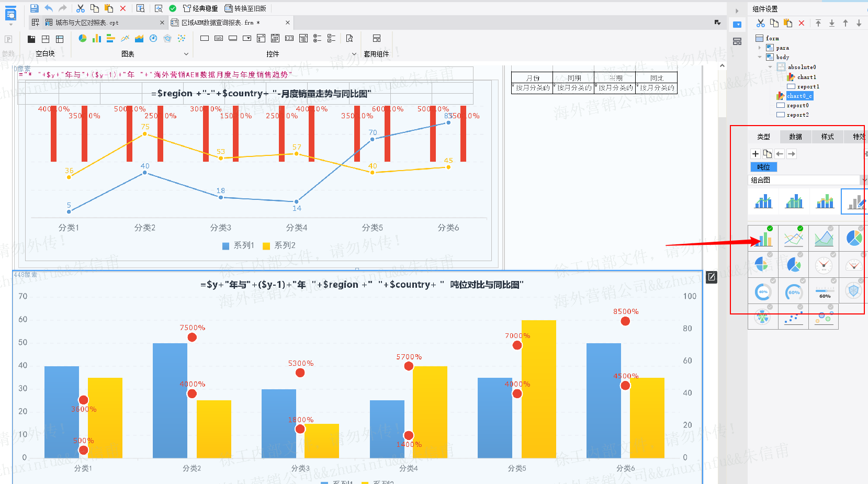Insert the checkbox group widget

click(x=332, y=38)
